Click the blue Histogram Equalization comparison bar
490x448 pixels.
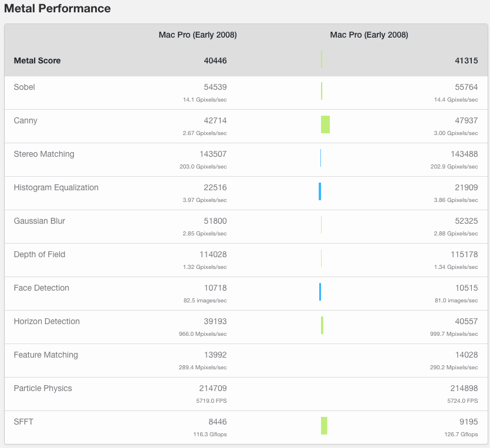click(320, 191)
